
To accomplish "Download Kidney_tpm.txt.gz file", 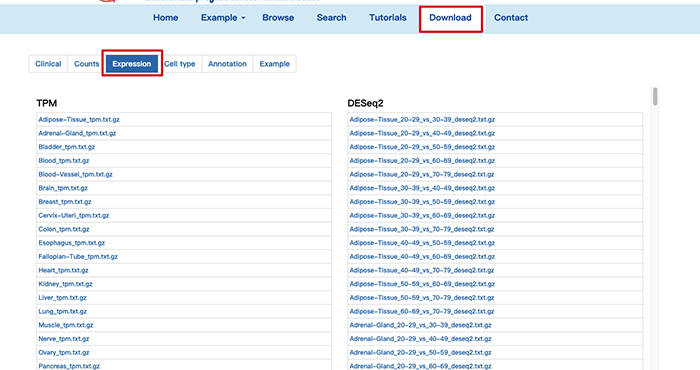I will point(65,284).
